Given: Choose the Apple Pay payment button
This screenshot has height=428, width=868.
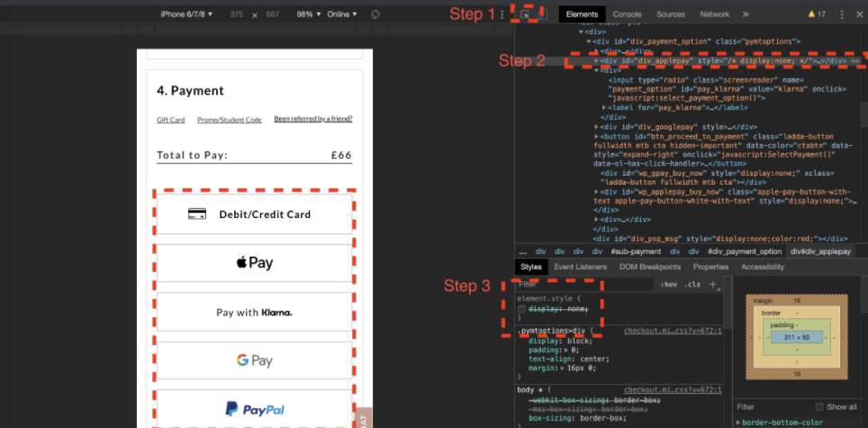Looking at the screenshot, I should point(255,262).
